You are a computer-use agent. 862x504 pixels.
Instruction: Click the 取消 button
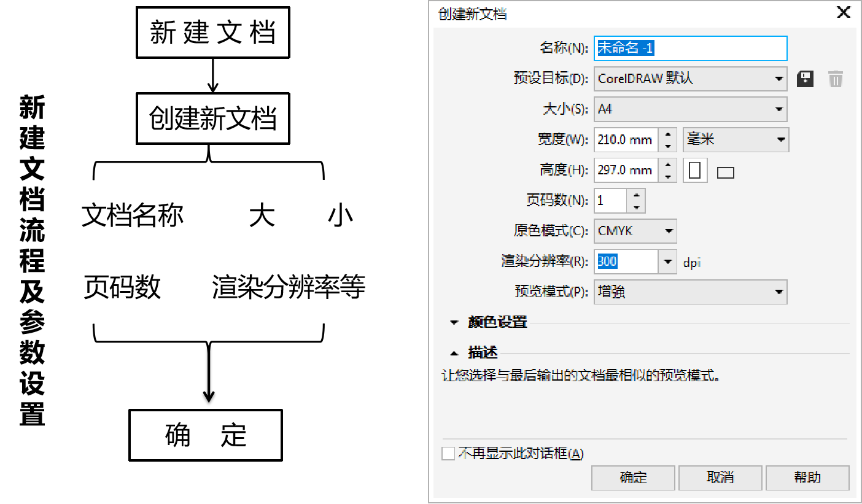[720, 478]
